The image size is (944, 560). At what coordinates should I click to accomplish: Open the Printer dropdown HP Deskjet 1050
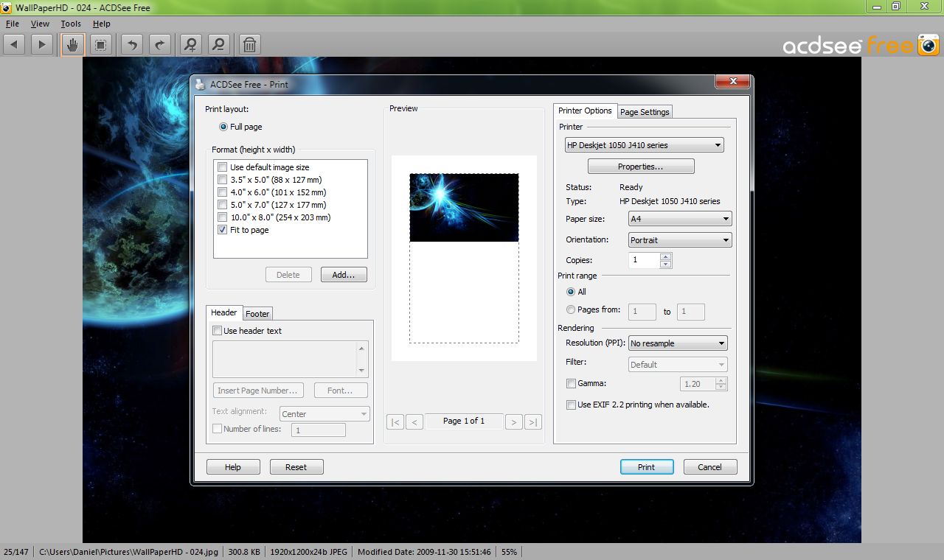[x=644, y=145]
